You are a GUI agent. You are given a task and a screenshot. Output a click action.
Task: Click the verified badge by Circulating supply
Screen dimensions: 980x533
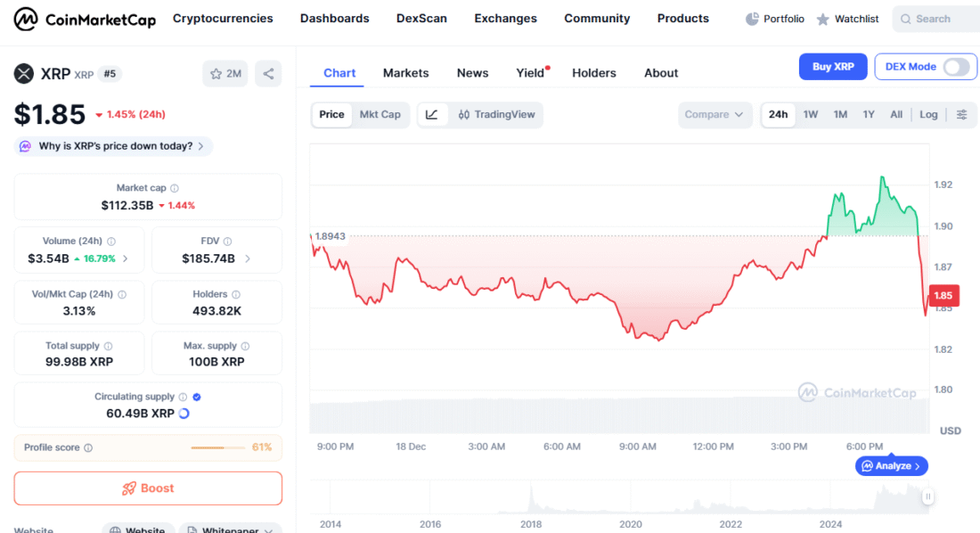coord(197,398)
